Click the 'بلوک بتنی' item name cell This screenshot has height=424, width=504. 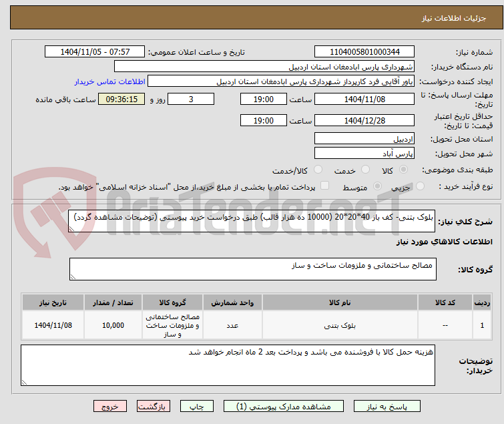340,325
